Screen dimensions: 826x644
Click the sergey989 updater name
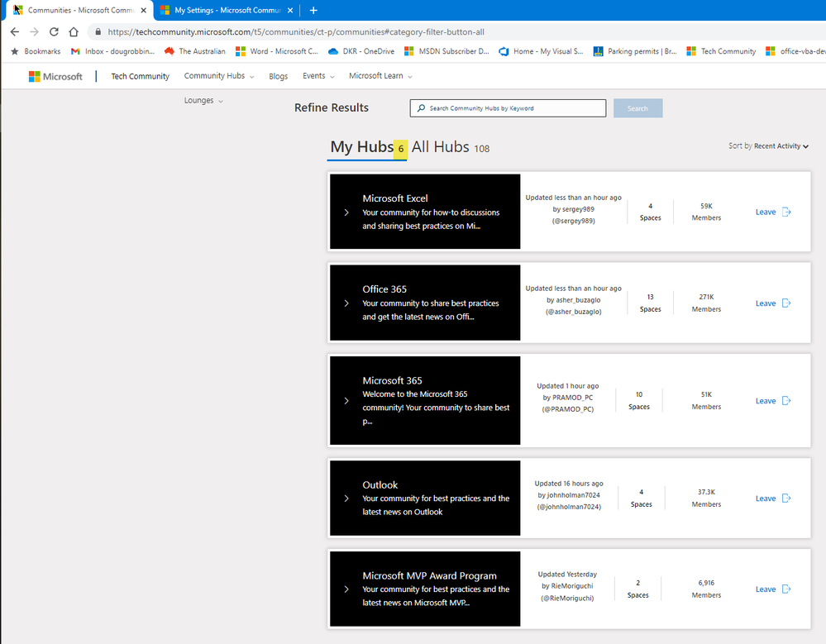[x=579, y=209]
